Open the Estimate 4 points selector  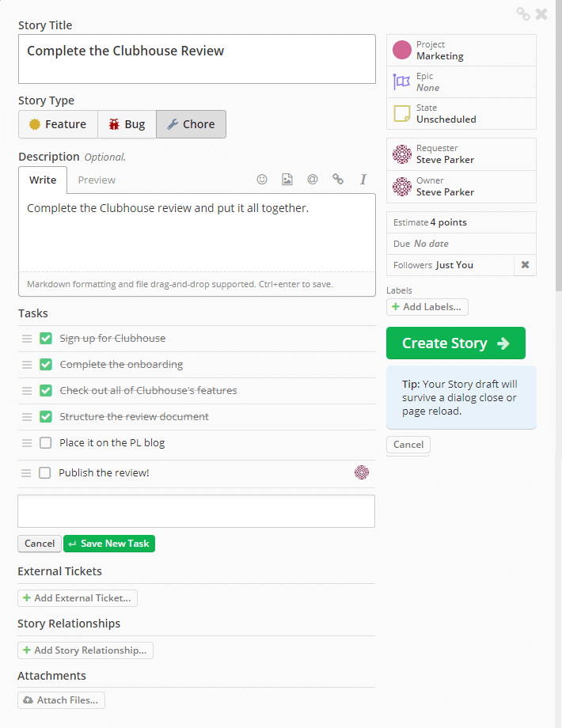tap(461, 222)
